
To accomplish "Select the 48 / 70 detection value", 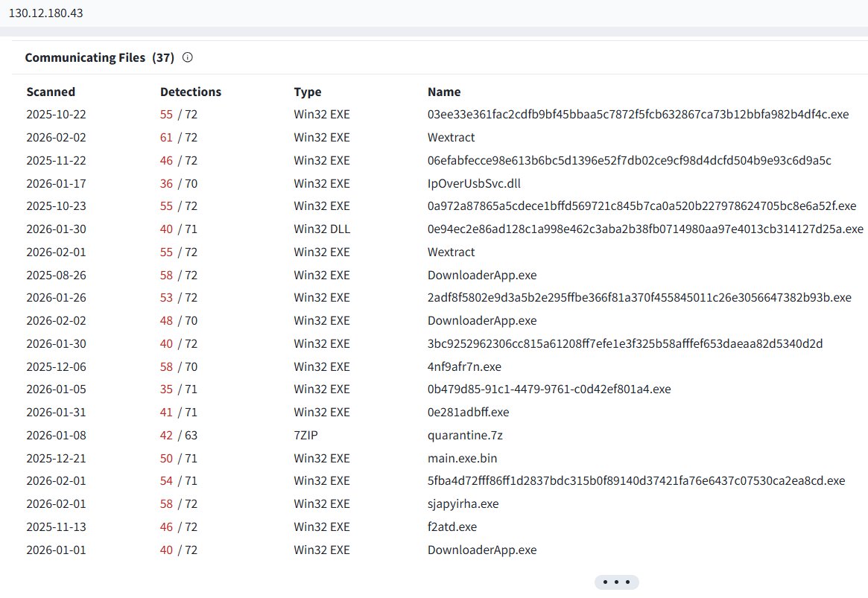I will 178,321.
